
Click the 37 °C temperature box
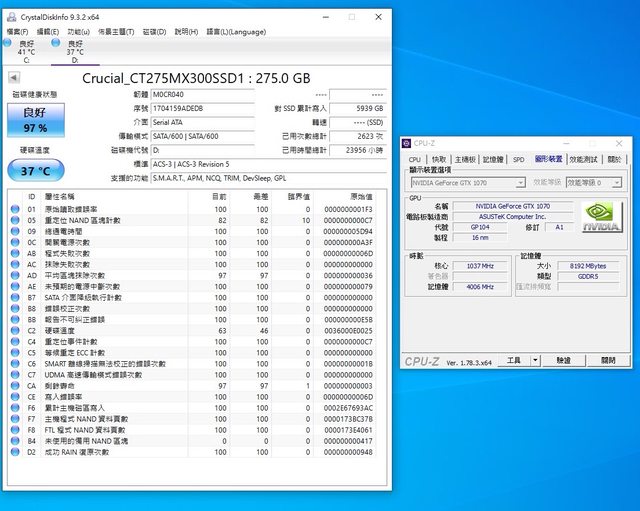pyautogui.click(x=35, y=170)
